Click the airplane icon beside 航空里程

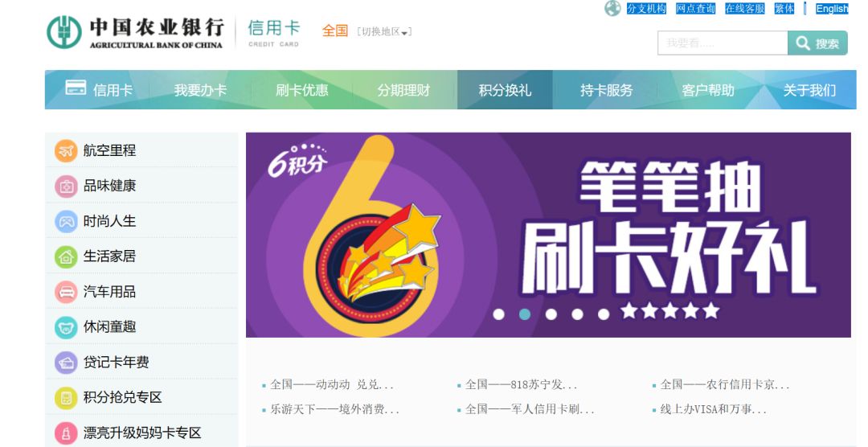click(x=66, y=150)
